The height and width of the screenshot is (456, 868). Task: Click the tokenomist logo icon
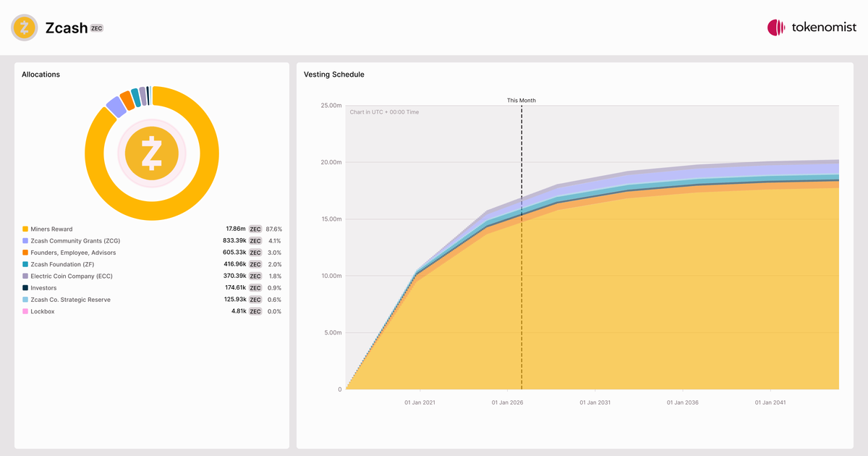click(776, 28)
